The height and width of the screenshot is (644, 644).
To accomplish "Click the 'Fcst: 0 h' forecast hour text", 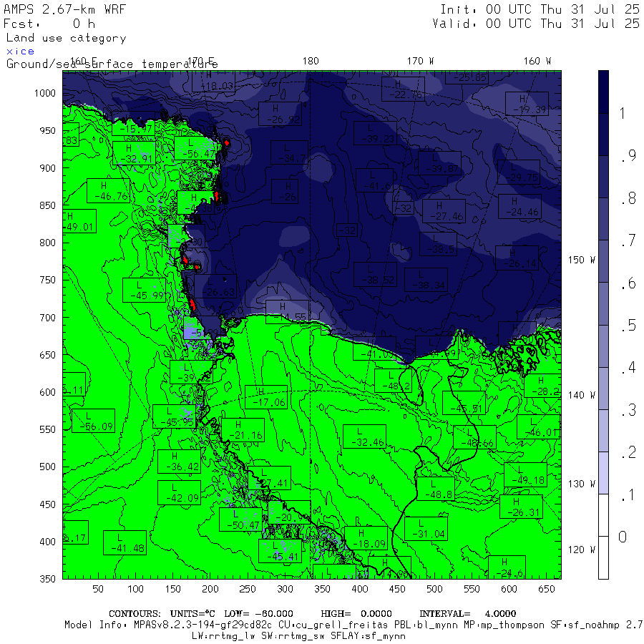I will tap(49, 24).
